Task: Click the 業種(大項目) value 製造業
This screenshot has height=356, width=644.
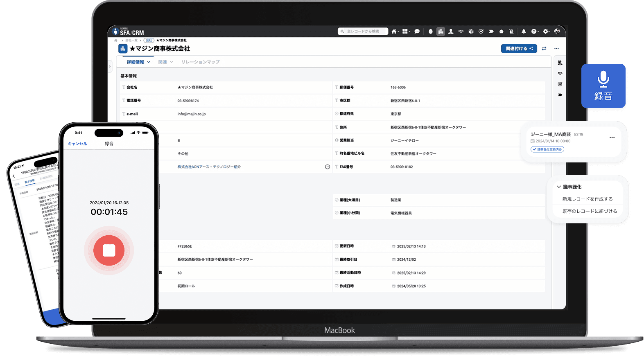Action: point(396,200)
